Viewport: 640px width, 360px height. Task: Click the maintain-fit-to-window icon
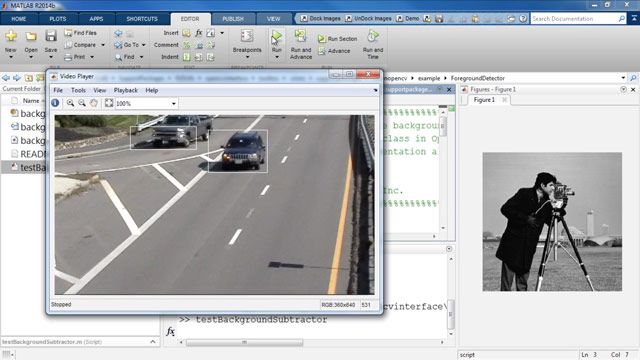[x=109, y=103]
